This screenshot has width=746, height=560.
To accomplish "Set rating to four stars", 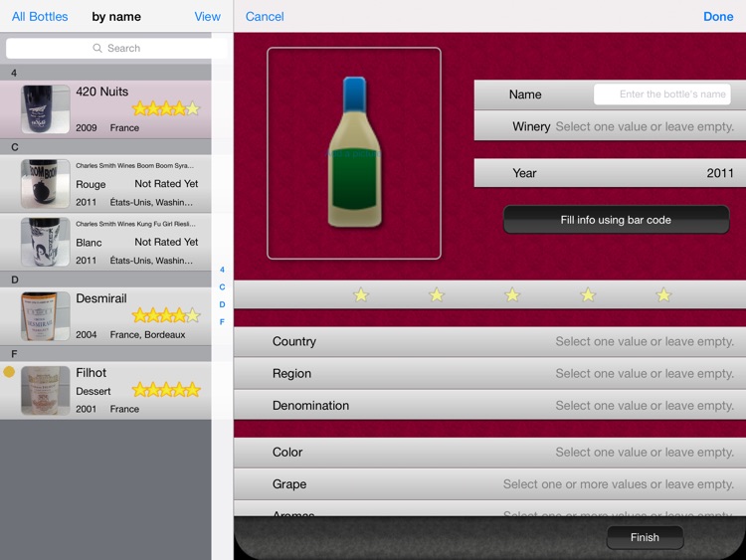I will 588,295.
